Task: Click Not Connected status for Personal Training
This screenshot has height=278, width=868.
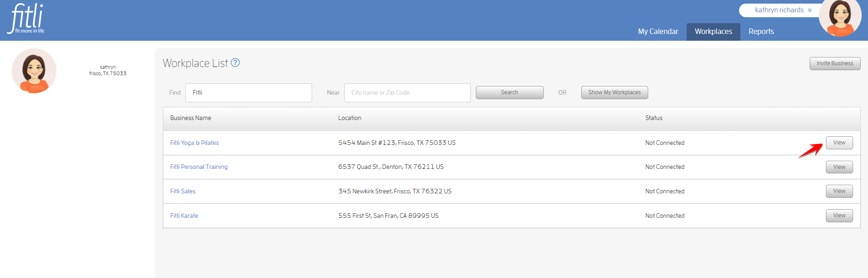Action: point(665,167)
